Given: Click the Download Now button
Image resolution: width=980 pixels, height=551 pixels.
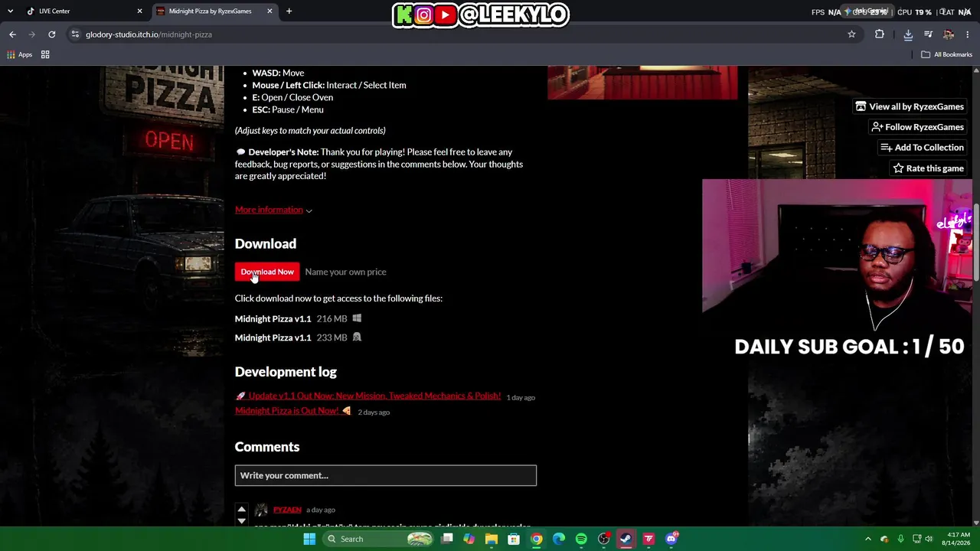Looking at the screenshot, I should 267,272.
